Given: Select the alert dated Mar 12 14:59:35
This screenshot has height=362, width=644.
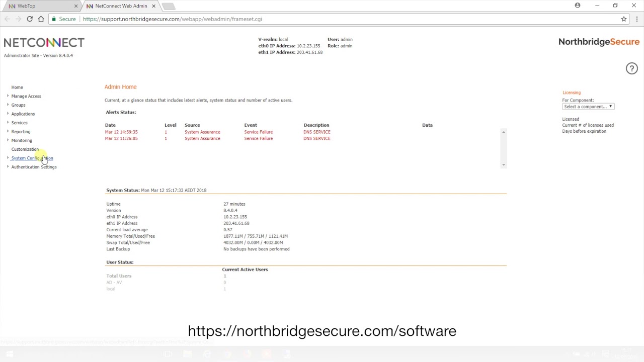Looking at the screenshot, I should 121,132.
